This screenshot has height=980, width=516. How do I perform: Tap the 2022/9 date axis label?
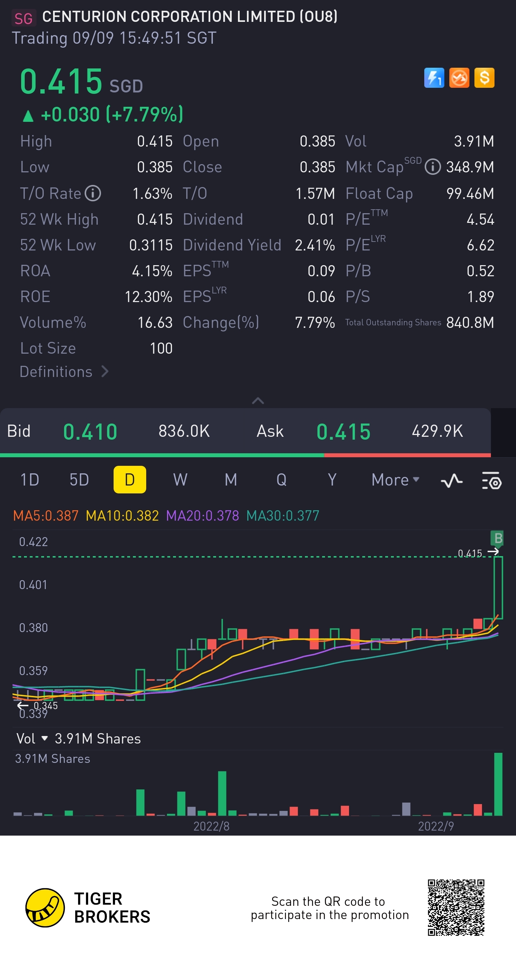pyautogui.click(x=436, y=826)
